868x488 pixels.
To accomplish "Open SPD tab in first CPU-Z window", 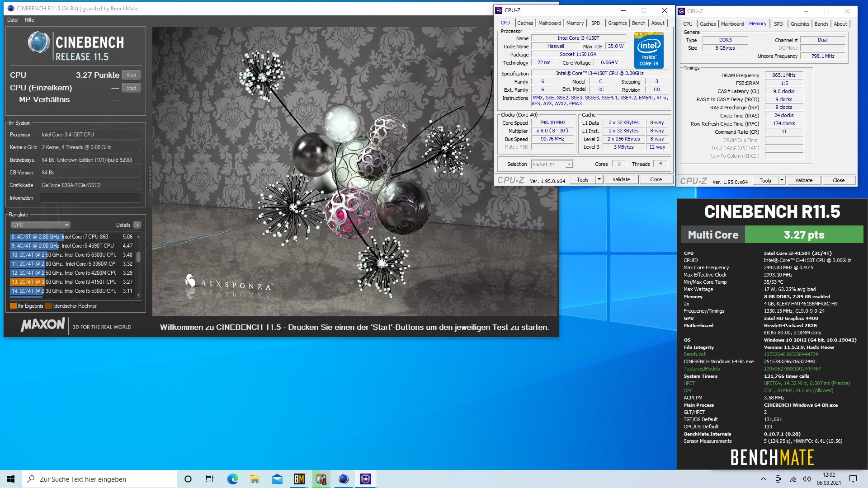I will point(595,23).
